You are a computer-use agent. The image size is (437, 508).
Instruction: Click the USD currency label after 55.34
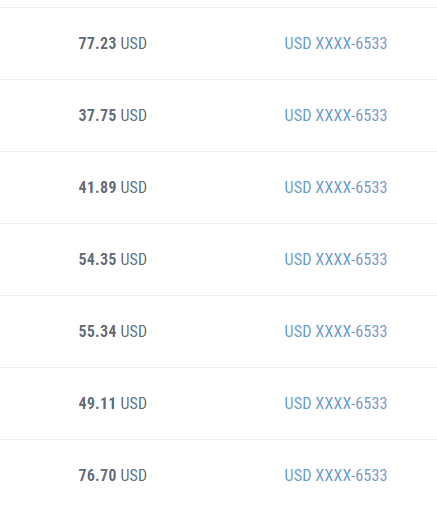click(134, 331)
